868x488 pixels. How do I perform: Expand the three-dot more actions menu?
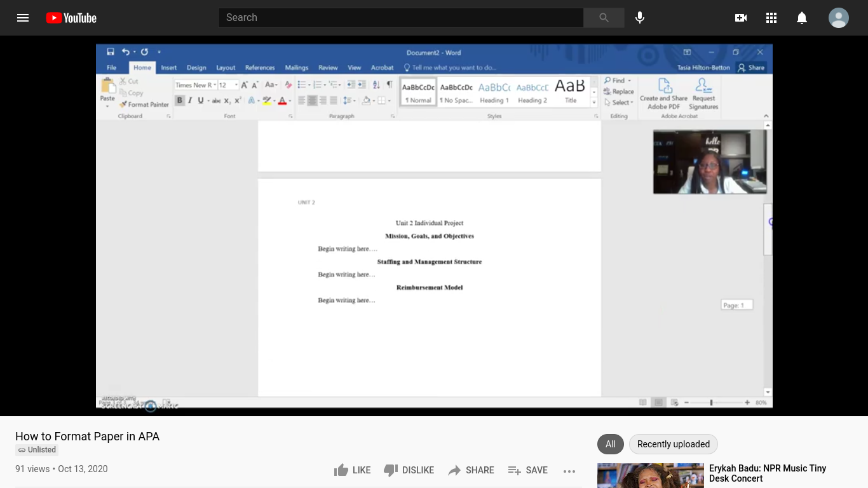click(569, 471)
